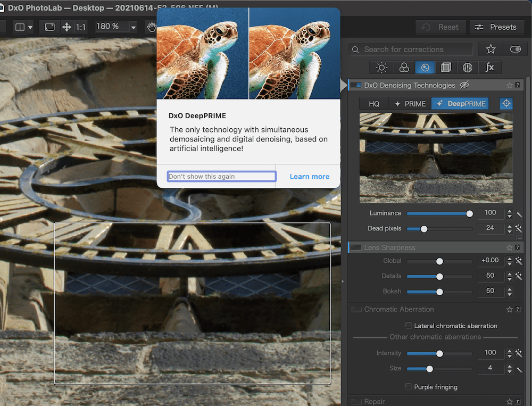Open the Light corrections palette (sun icon)
The height and width of the screenshot is (406, 532).
(x=381, y=68)
